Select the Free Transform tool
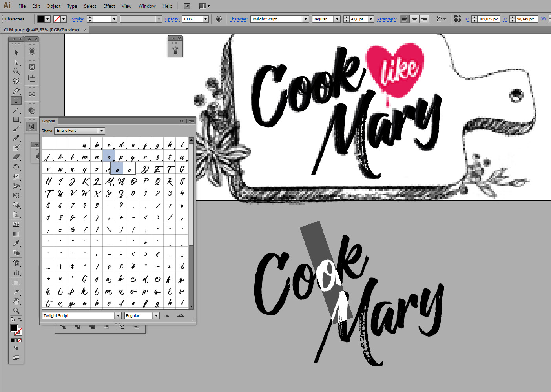551x392 pixels. pos(16,195)
